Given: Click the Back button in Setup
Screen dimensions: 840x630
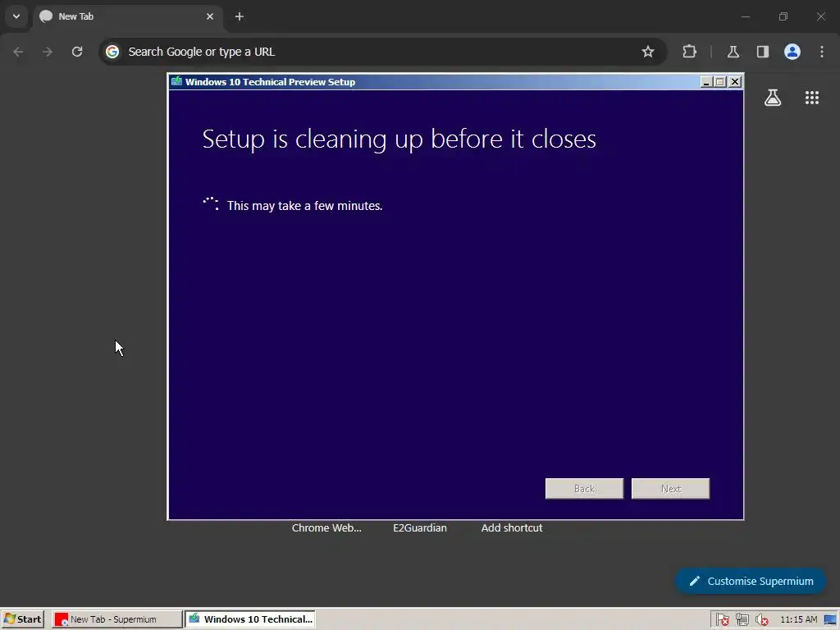Looking at the screenshot, I should (584, 489).
